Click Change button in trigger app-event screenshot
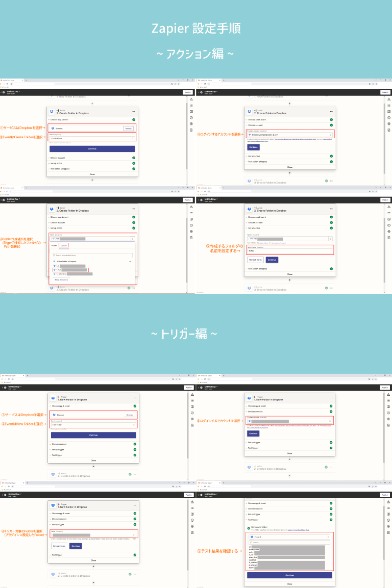 coord(130,415)
